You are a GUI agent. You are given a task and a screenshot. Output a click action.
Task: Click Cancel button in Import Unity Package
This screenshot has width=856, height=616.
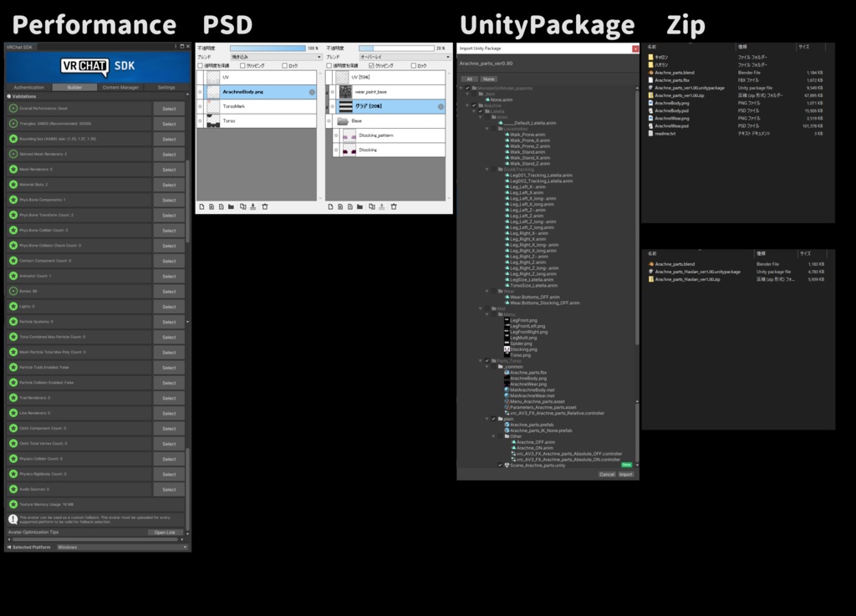coord(607,475)
